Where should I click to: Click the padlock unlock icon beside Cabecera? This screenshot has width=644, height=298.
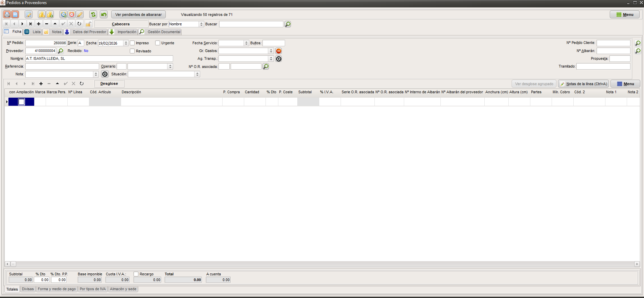tap(88, 24)
